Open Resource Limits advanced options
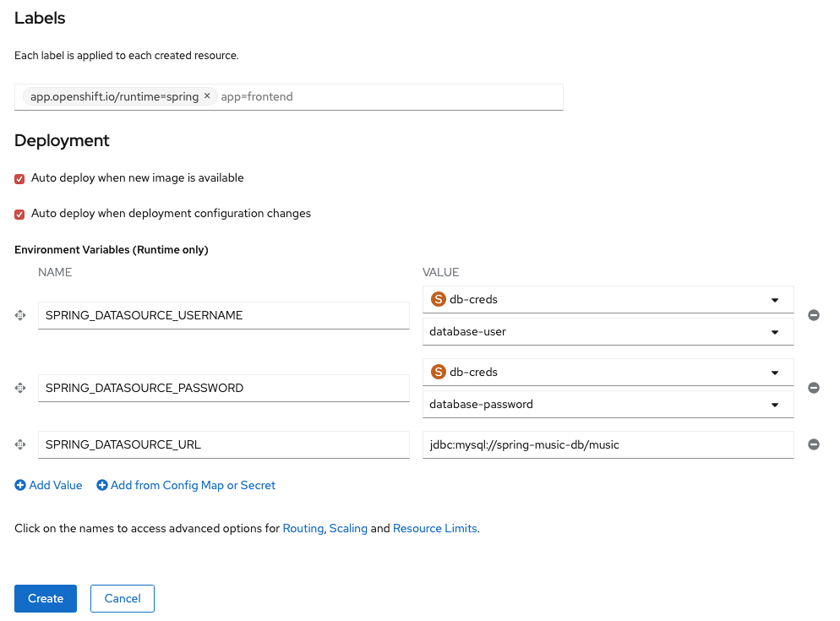Screen dimensions: 840x621 point(435,528)
